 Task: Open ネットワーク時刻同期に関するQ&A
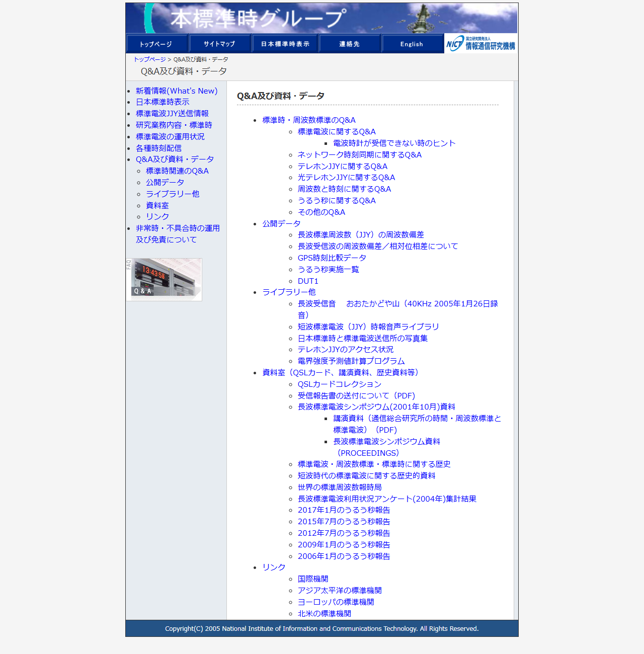(x=360, y=155)
